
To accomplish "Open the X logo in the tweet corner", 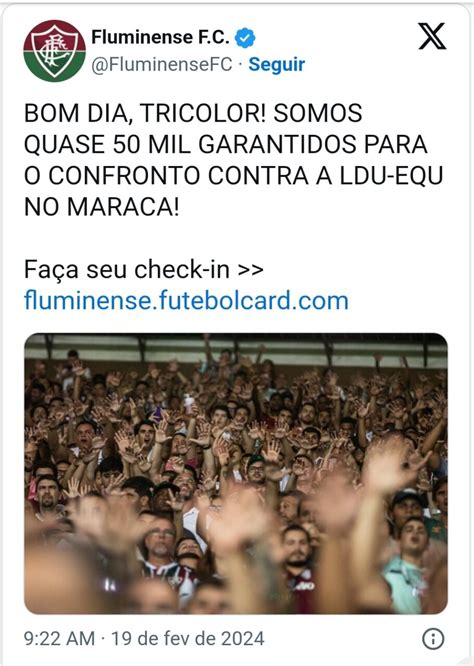I will click(432, 37).
